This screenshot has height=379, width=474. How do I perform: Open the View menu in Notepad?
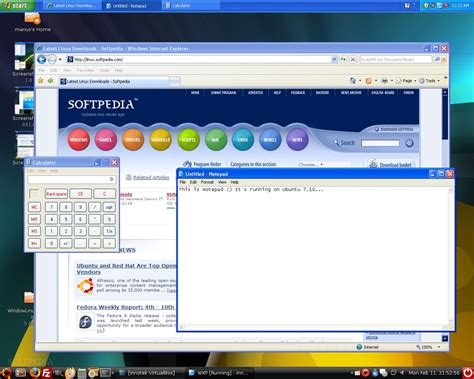click(222, 182)
